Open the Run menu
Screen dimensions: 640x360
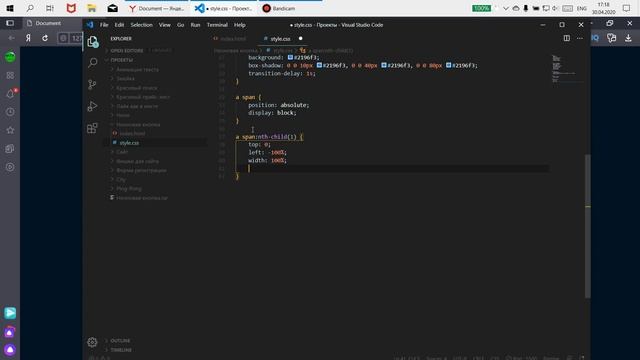(x=196, y=25)
